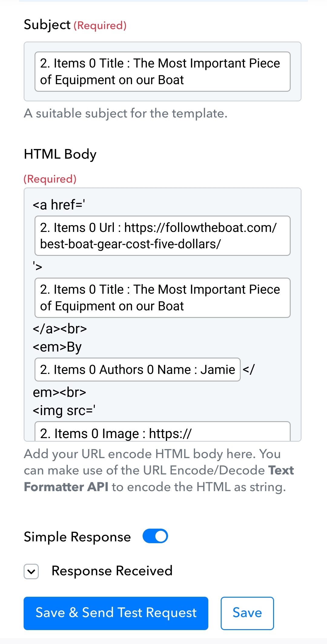Click the </a><br> line in HTML body
The width and height of the screenshot is (327, 644).
click(60, 329)
